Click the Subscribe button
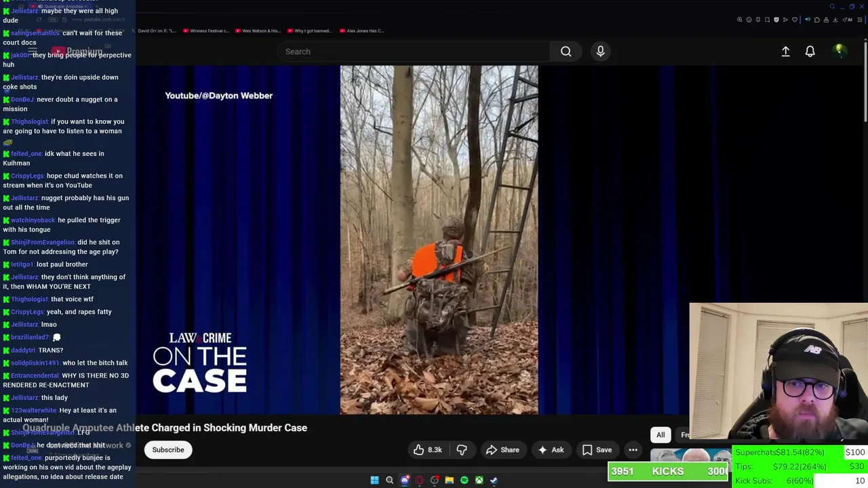This screenshot has height=488, width=868. point(168,450)
